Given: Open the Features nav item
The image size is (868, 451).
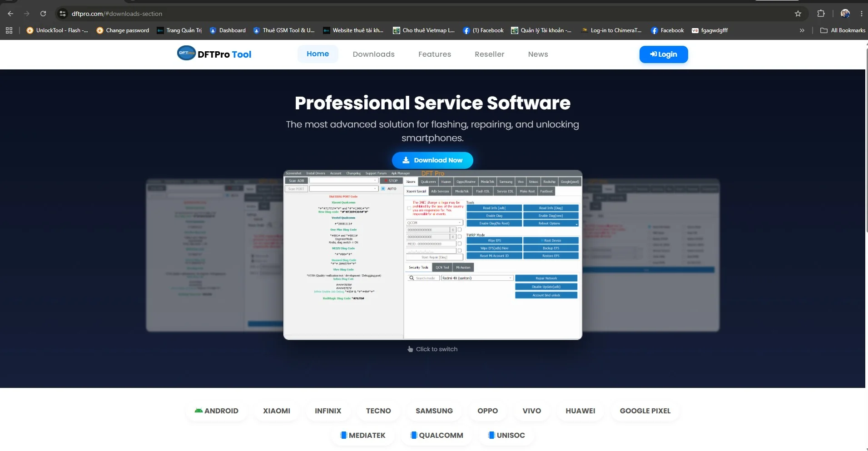Looking at the screenshot, I should pos(435,54).
